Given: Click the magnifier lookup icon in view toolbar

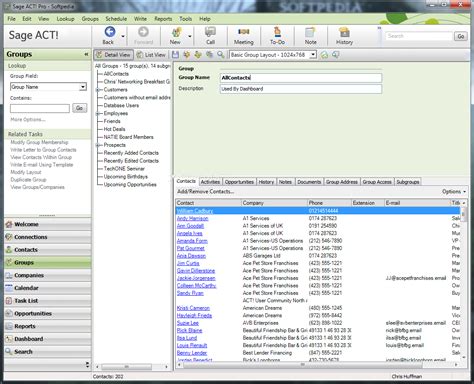Looking at the screenshot, I should [x=220, y=55].
